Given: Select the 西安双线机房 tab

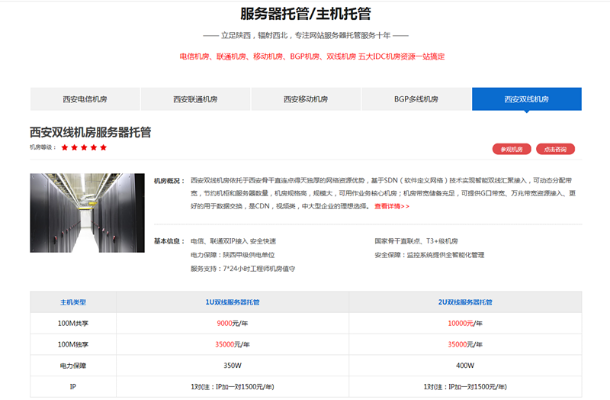Looking at the screenshot, I should coord(527,99).
